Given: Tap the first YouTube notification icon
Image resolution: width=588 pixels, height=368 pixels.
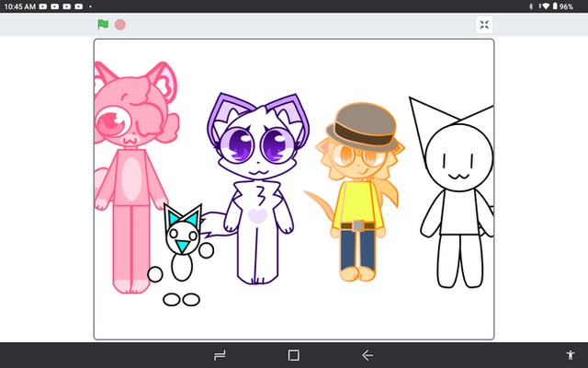Looking at the screenshot, I should [43, 6].
